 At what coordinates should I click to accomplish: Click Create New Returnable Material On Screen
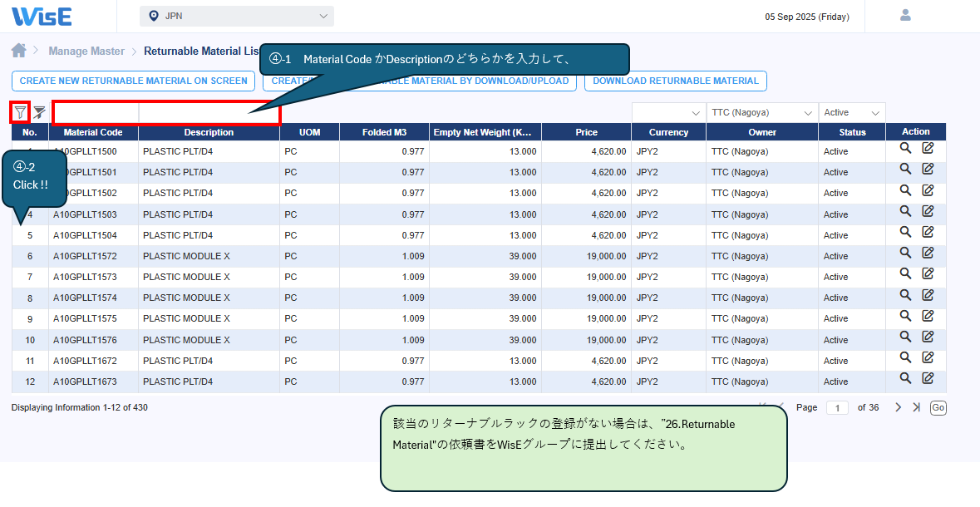[133, 81]
